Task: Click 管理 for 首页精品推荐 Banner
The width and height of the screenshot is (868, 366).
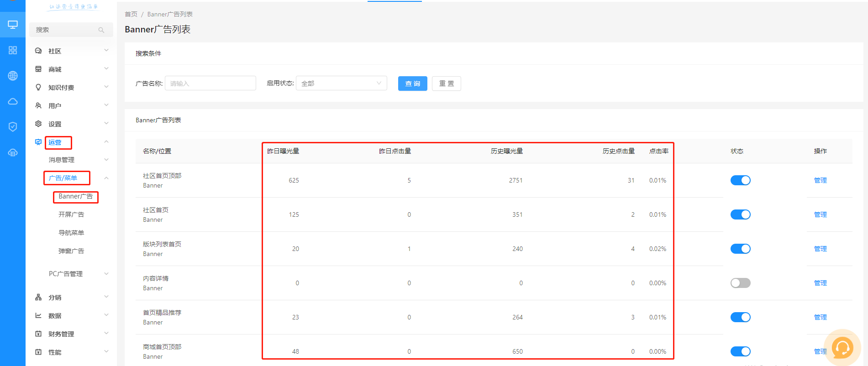Action: 821,317
